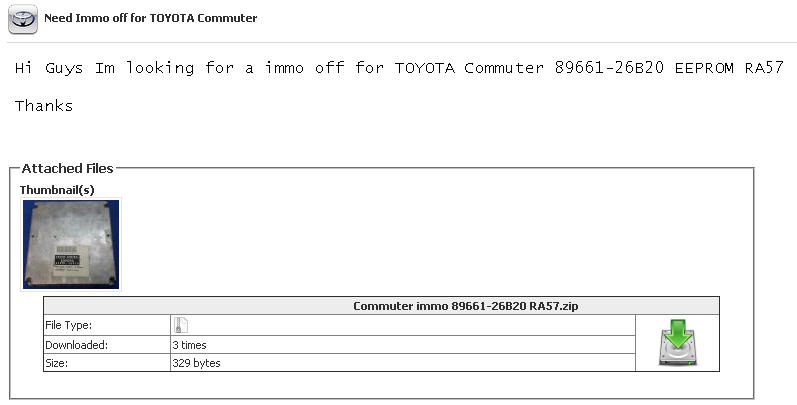The height and width of the screenshot is (405, 797).
Task: Click the 'File Type:' label
Action: 69,325
